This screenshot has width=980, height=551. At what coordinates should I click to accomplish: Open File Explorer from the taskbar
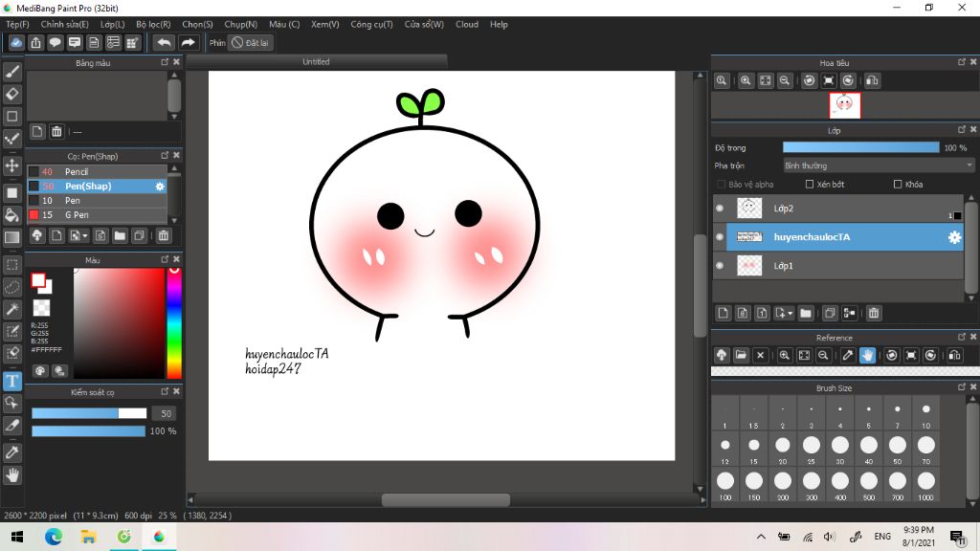pyautogui.click(x=88, y=537)
